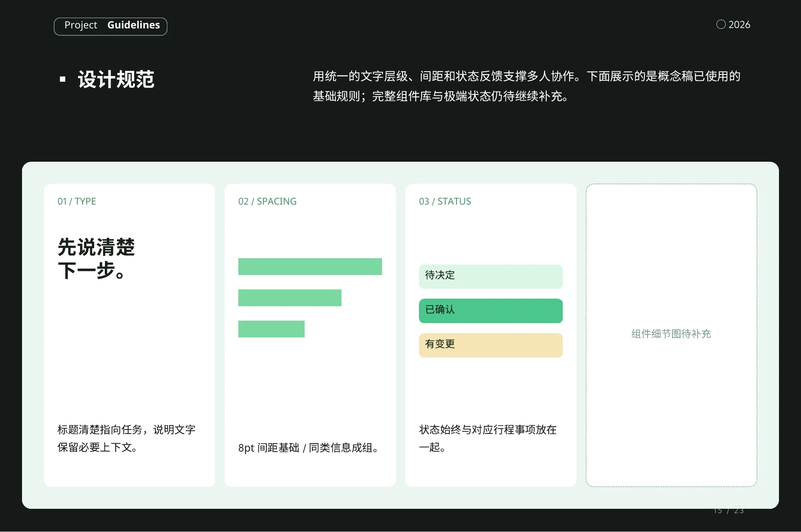Click the medium-length green spacing bar
This screenshot has width=801, height=532.
290,298
